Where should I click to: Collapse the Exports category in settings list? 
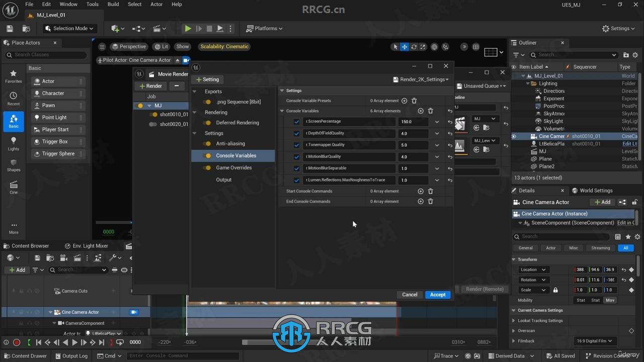(x=195, y=92)
